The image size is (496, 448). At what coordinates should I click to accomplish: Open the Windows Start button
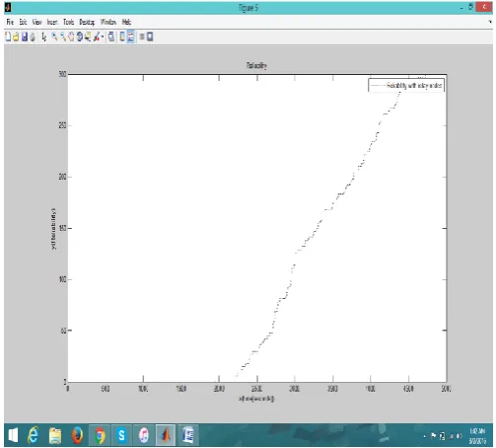[x=13, y=435]
